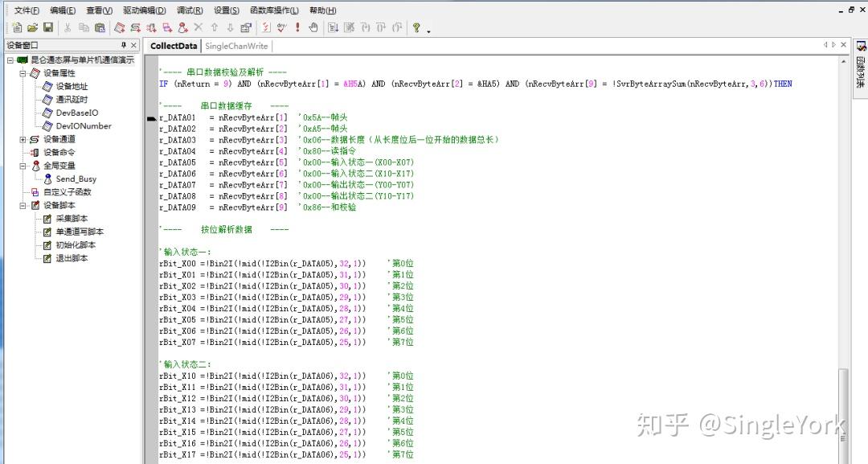
Task: Click the add custom function toolbar icon
Action: click(x=167, y=27)
